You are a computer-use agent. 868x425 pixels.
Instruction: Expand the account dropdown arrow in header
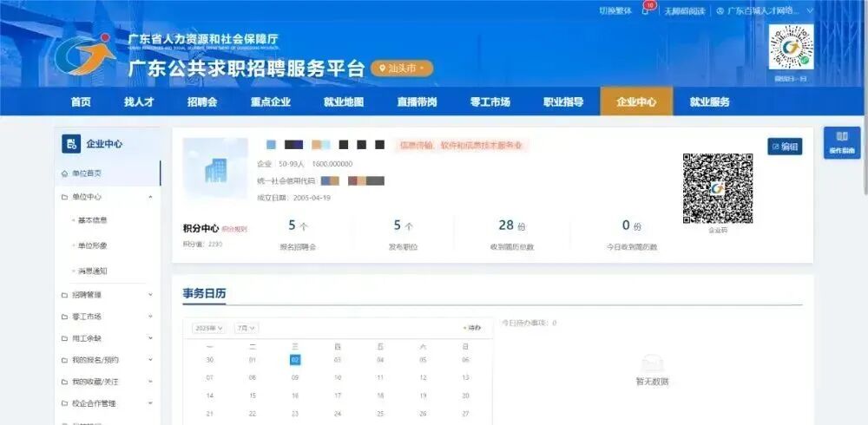[809, 11]
